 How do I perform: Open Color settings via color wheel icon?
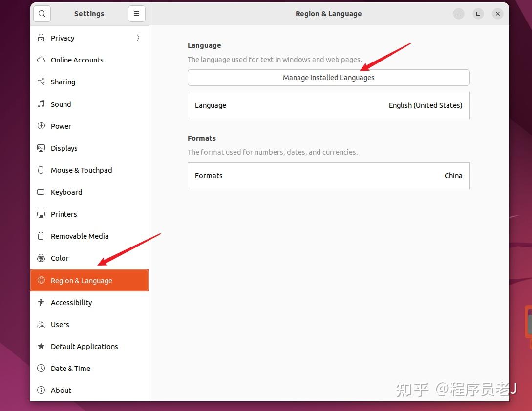pos(41,258)
